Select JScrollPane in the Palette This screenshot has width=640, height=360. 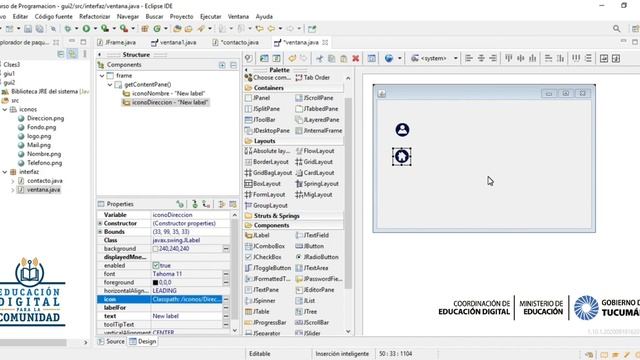point(314,98)
